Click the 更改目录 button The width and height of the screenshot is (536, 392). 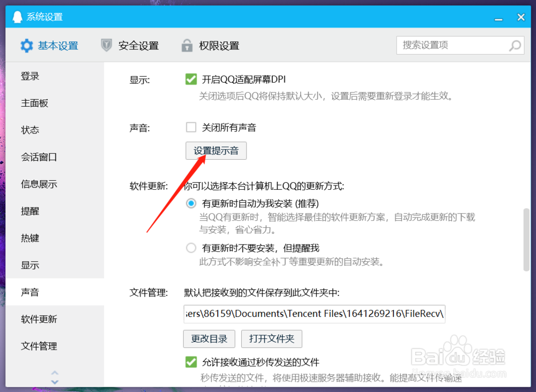pos(209,338)
